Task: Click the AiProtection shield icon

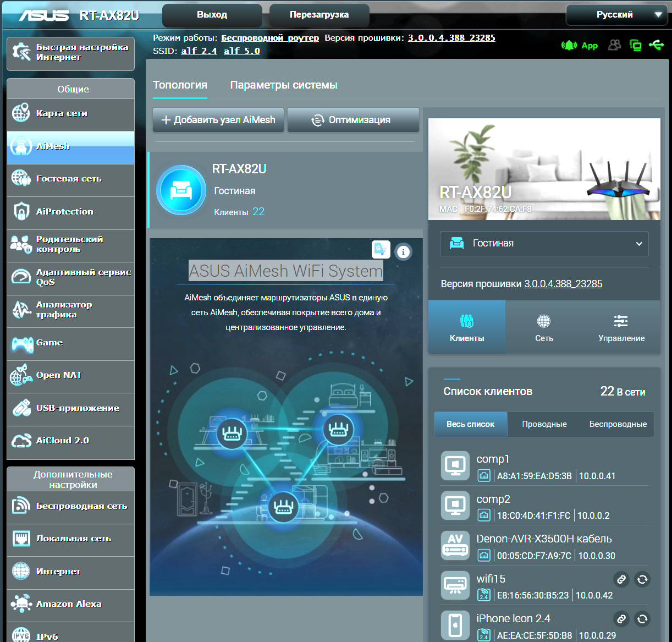Action: tap(21, 211)
